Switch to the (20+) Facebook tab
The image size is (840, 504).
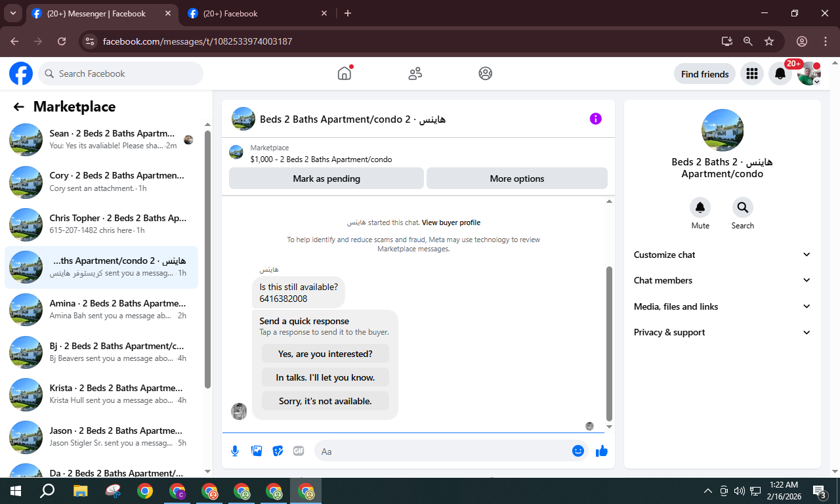click(257, 13)
